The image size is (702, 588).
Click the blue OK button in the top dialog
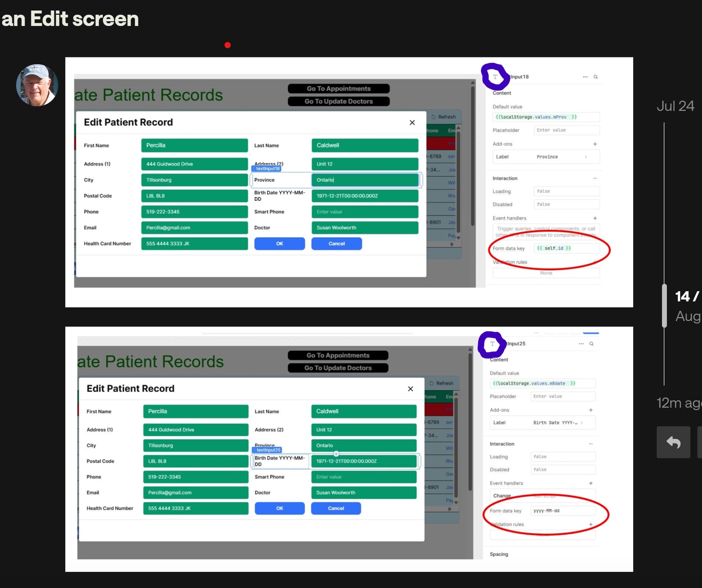(x=279, y=244)
